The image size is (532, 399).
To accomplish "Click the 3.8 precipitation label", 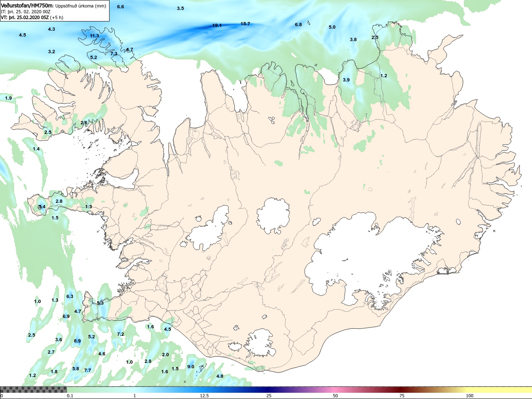I will point(353,39).
